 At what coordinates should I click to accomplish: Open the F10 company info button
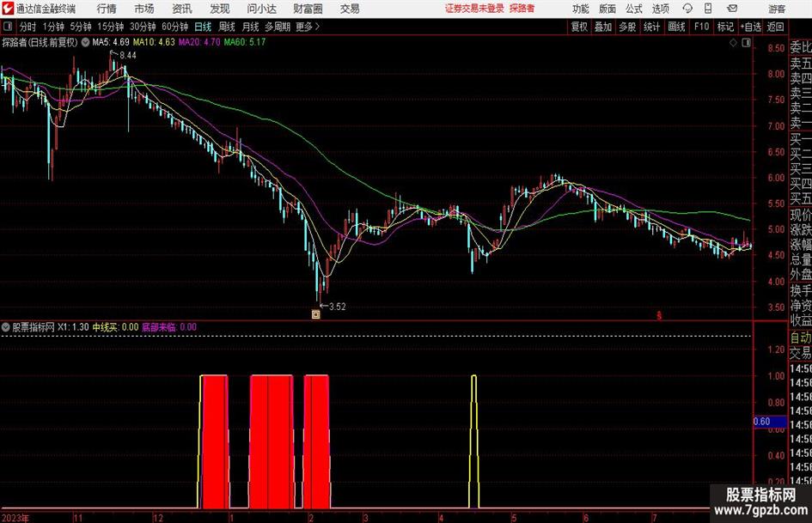(701, 27)
